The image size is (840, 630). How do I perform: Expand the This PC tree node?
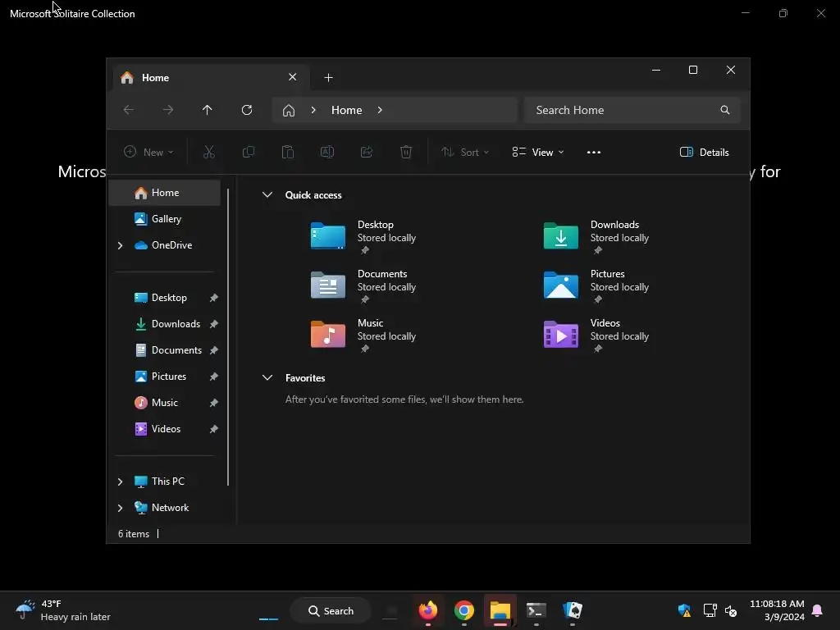coord(120,482)
